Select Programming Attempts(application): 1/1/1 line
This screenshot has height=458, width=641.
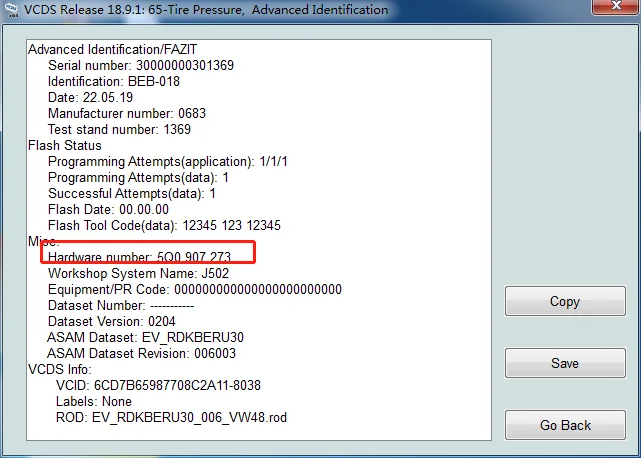(168, 161)
